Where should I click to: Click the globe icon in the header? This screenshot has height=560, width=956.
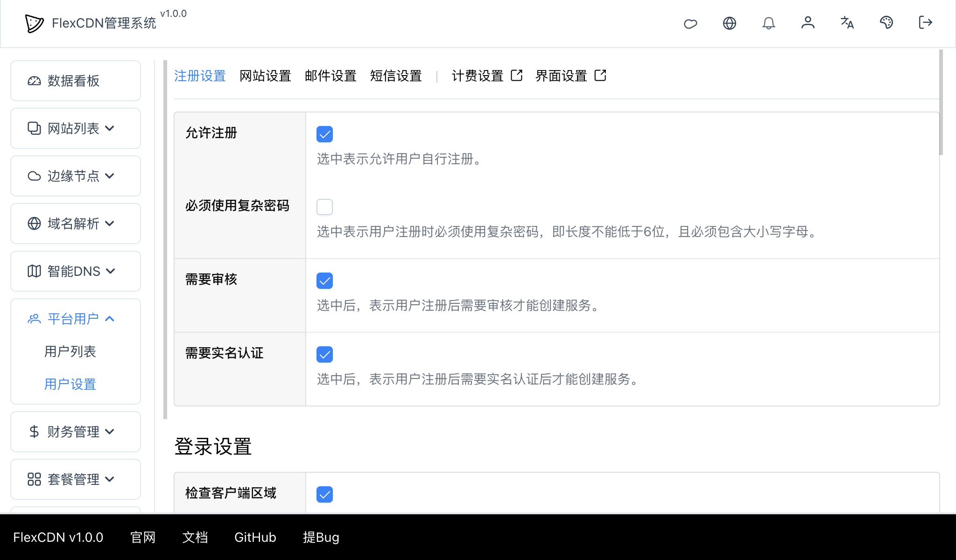730,23
